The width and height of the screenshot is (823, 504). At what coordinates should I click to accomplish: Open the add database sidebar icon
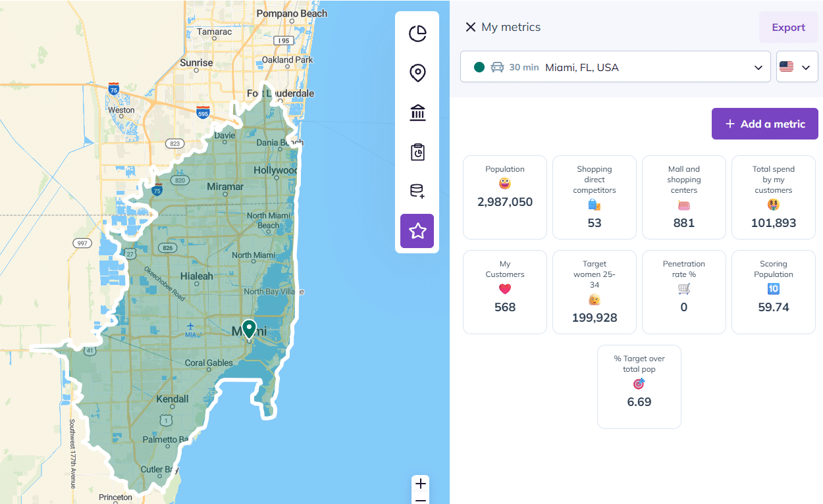point(417,191)
